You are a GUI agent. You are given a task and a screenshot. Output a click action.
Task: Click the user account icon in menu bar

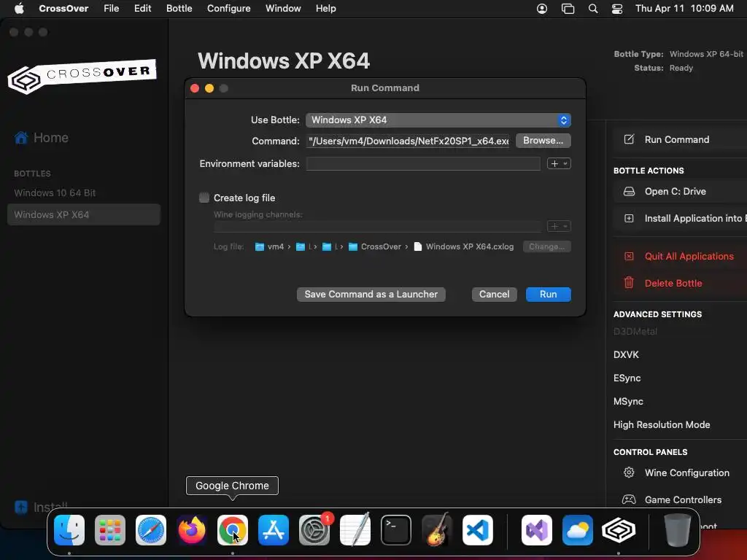click(542, 9)
